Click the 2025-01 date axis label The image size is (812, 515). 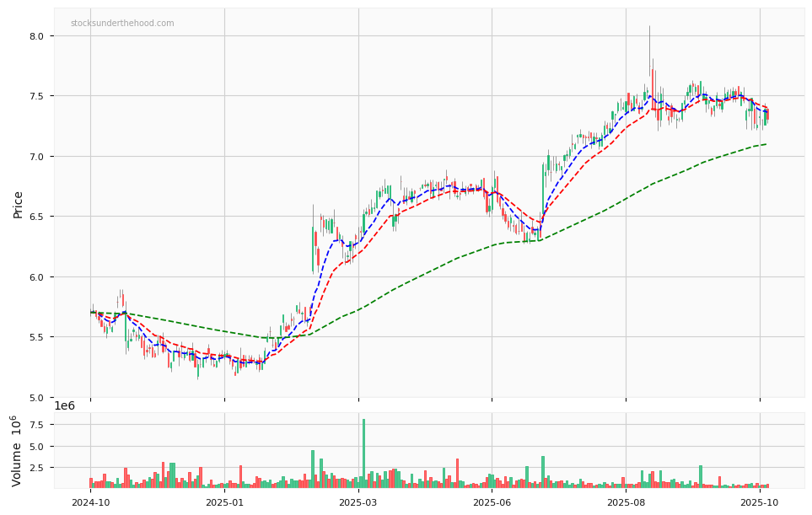[x=224, y=502]
